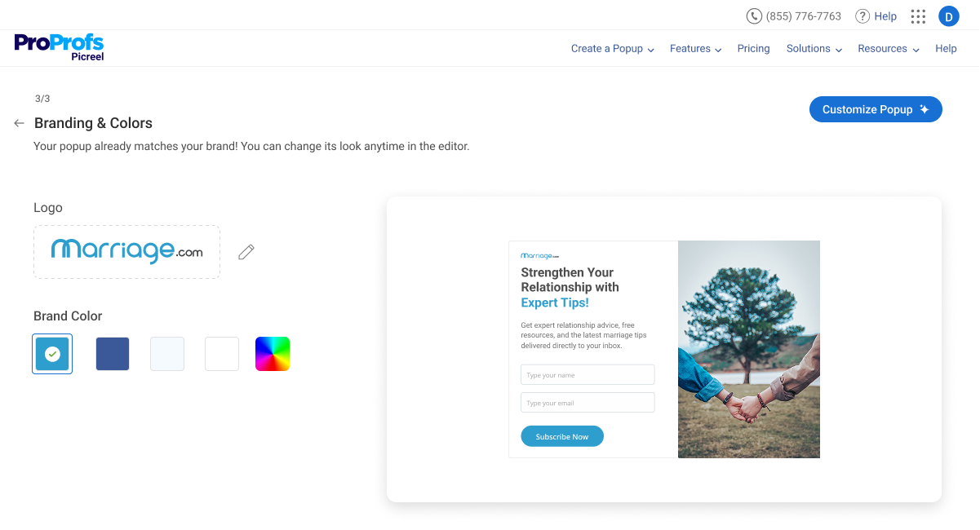This screenshot has height=530, width=980.
Task: Pick the white brand color swatch
Action: pyautogui.click(x=222, y=354)
